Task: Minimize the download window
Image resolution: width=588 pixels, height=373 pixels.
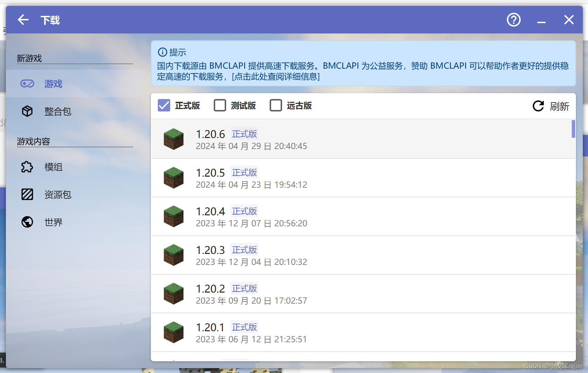Action: (x=541, y=22)
